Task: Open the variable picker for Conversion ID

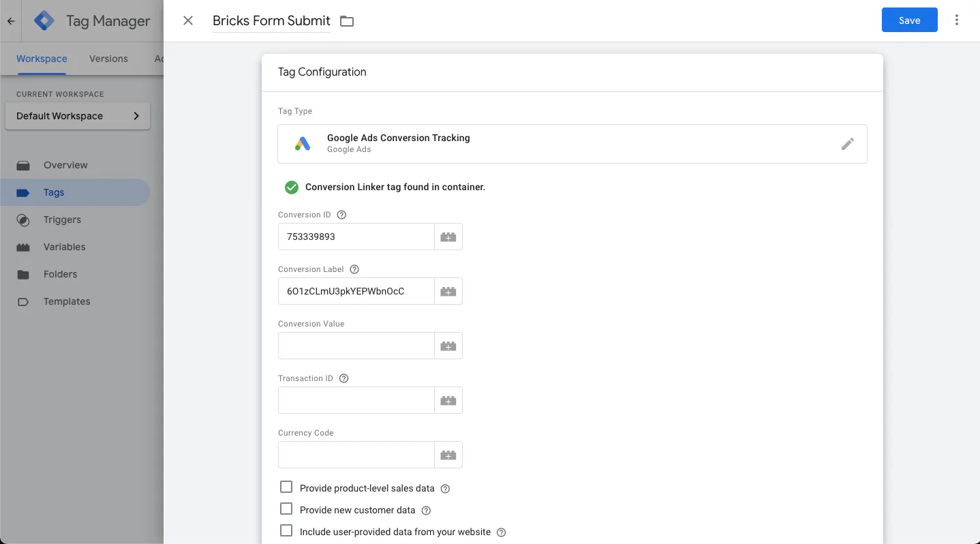Action: (448, 237)
